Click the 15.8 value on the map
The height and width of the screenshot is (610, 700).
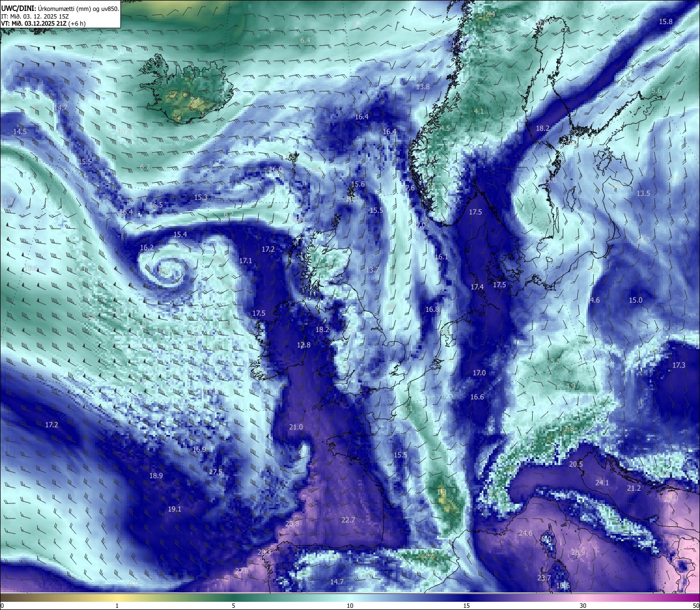[666, 21]
